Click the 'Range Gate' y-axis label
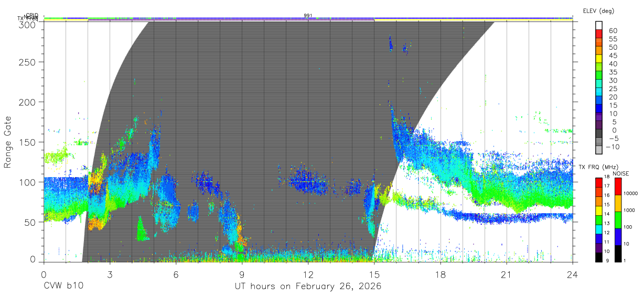Screen dimensions: 644x297 [8, 142]
